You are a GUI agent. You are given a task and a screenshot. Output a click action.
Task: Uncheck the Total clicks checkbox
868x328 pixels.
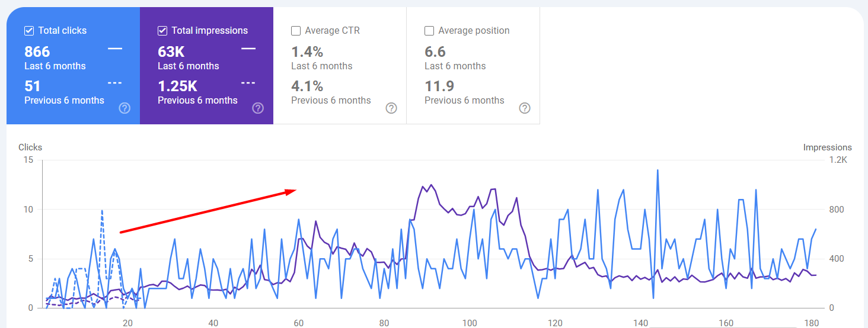[29, 31]
